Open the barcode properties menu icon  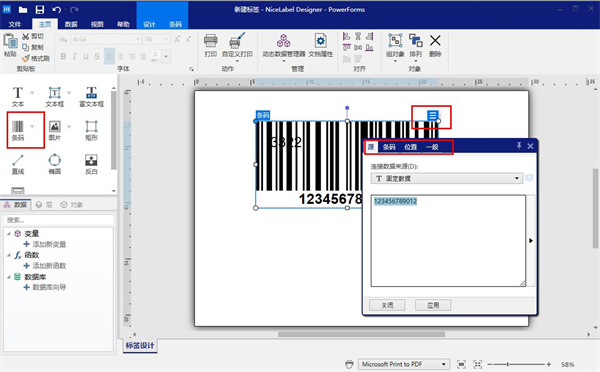(x=432, y=115)
